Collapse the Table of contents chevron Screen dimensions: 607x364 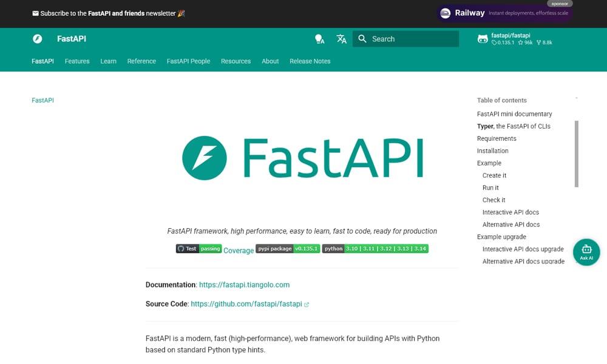pos(575,97)
